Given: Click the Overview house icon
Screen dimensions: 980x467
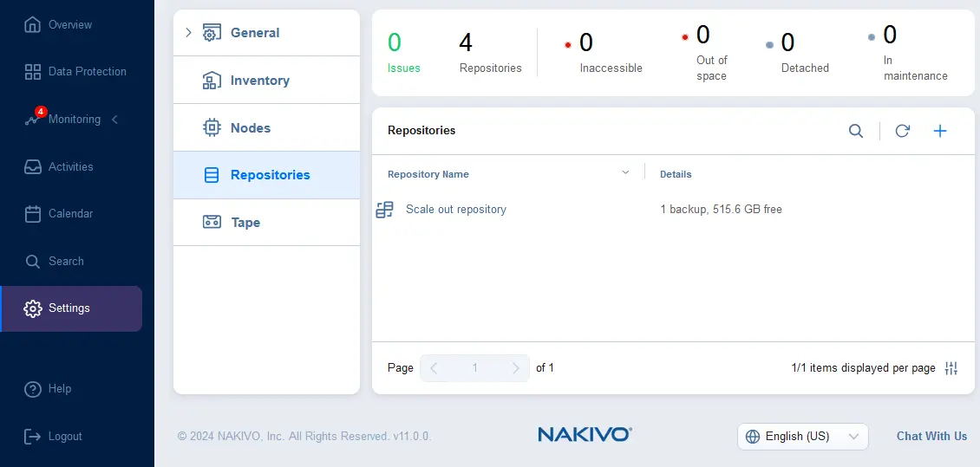Looking at the screenshot, I should click(x=32, y=25).
